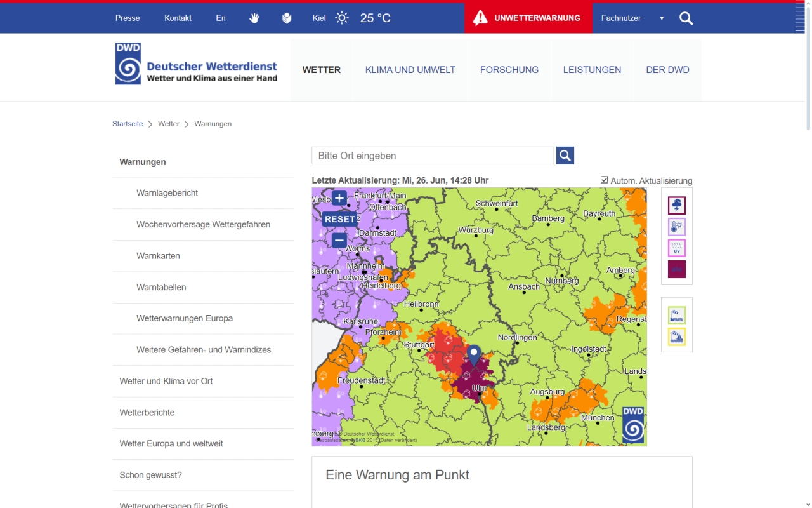Open the easy language book icon
The height and width of the screenshot is (508, 812).
coord(287,18)
